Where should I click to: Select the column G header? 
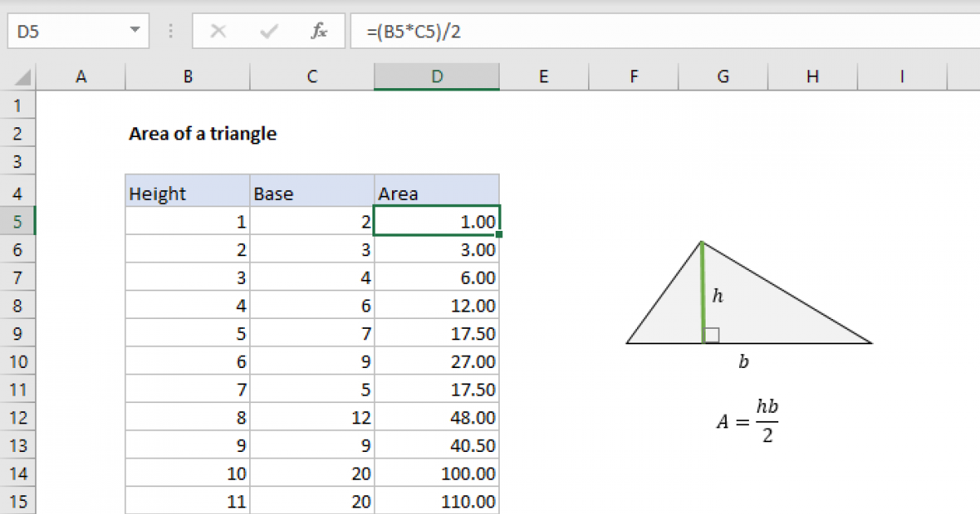click(723, 76)
